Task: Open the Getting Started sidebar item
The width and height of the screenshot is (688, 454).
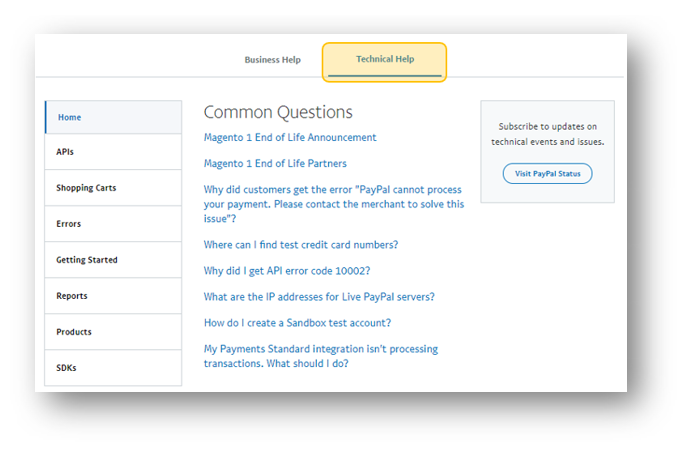Action: pos(113,260)
